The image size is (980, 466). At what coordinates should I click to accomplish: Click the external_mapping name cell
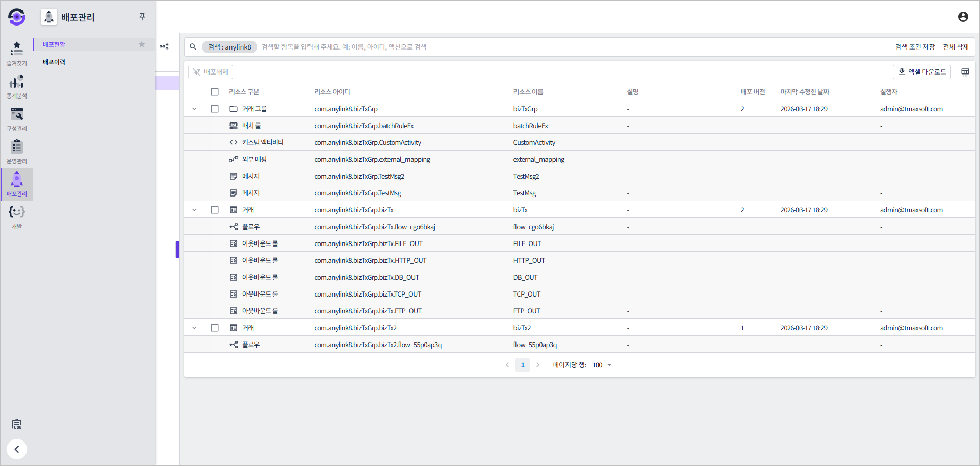[x=539, y=159]
